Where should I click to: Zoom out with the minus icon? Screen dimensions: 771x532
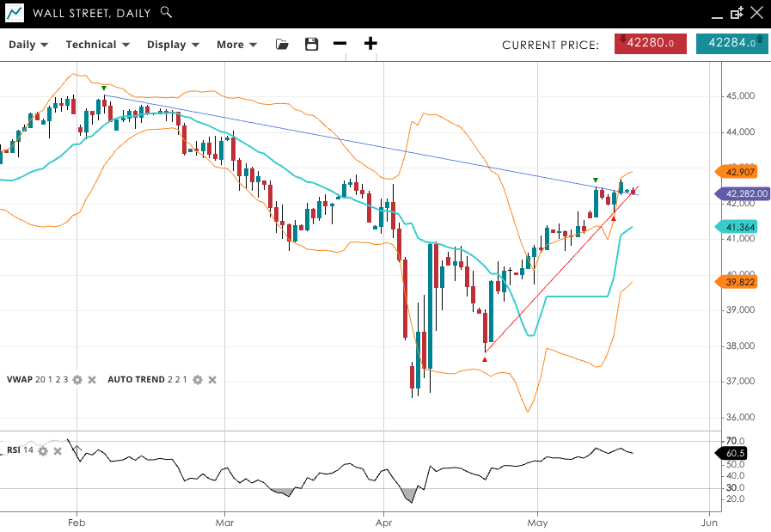click(x=340, y=45)
